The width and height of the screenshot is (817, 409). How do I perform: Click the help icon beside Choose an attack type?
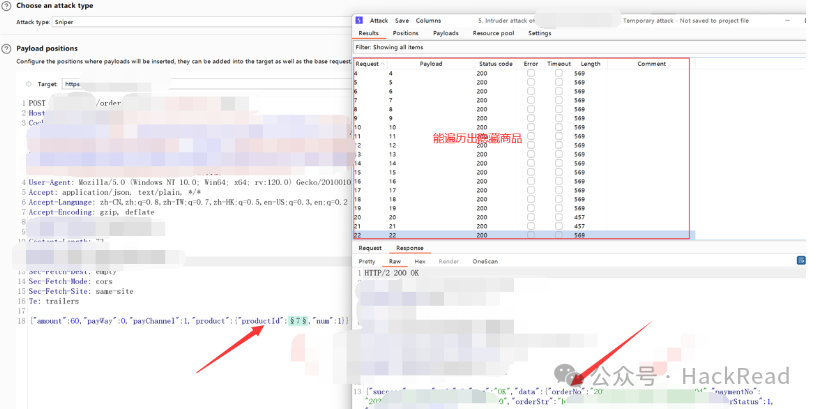point(7,6)
